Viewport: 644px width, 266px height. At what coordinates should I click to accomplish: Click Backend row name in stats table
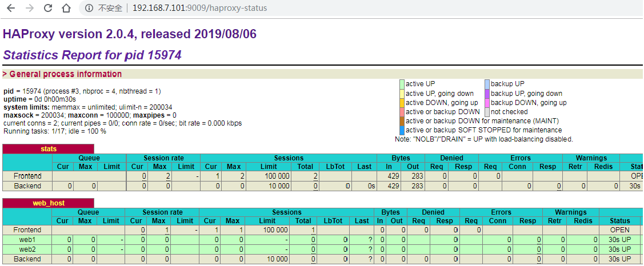27,186
